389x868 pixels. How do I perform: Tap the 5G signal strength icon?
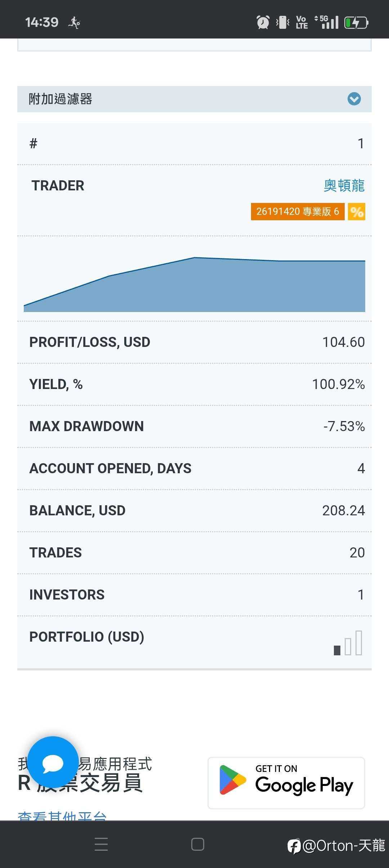pos(327,22)
